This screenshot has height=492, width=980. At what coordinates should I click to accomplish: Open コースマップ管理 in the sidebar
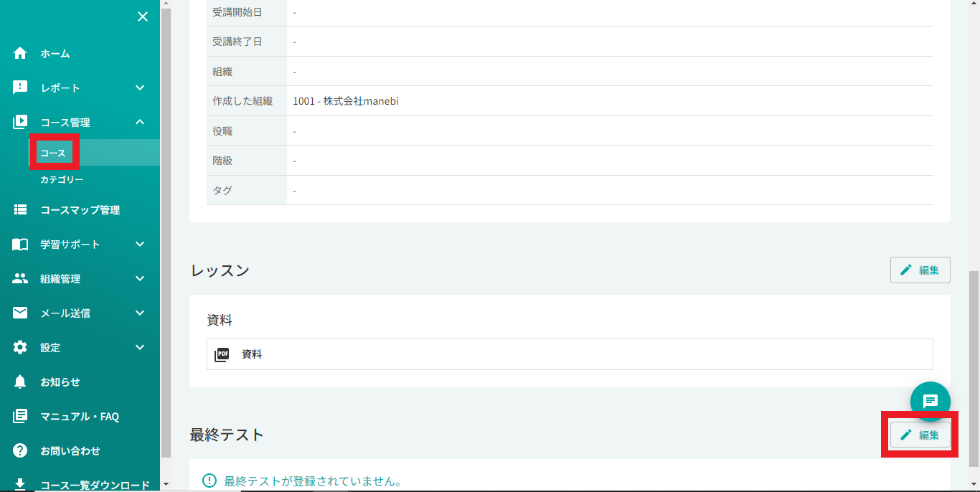tap(80, 210)
